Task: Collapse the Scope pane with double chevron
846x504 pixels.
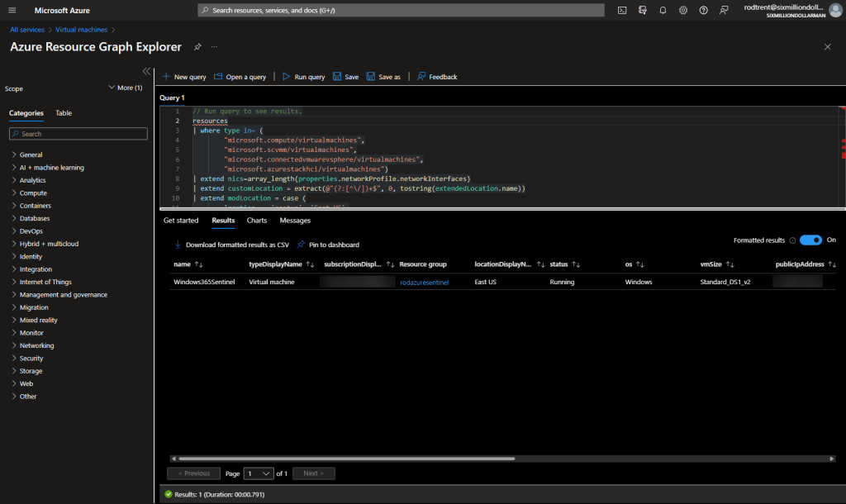Action: [x=146, y=71]
